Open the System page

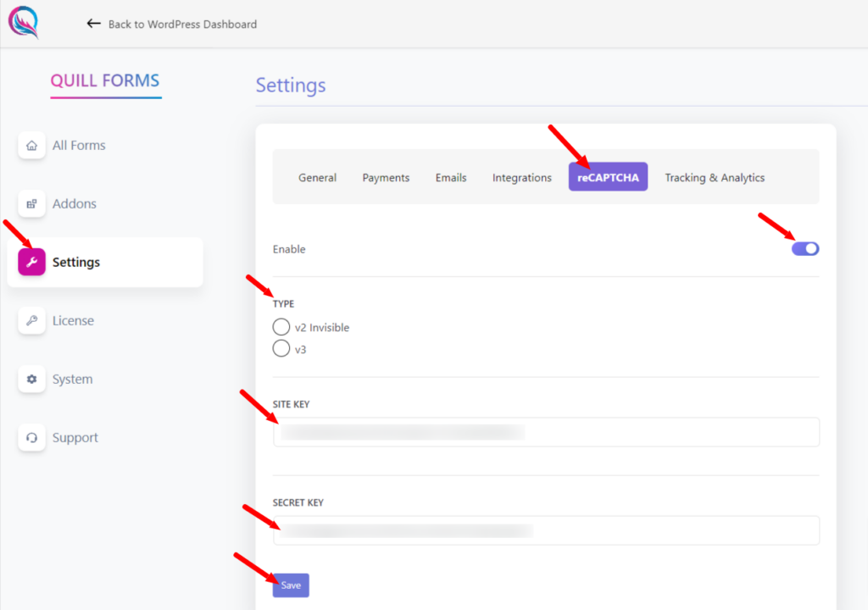coord(73,380)
